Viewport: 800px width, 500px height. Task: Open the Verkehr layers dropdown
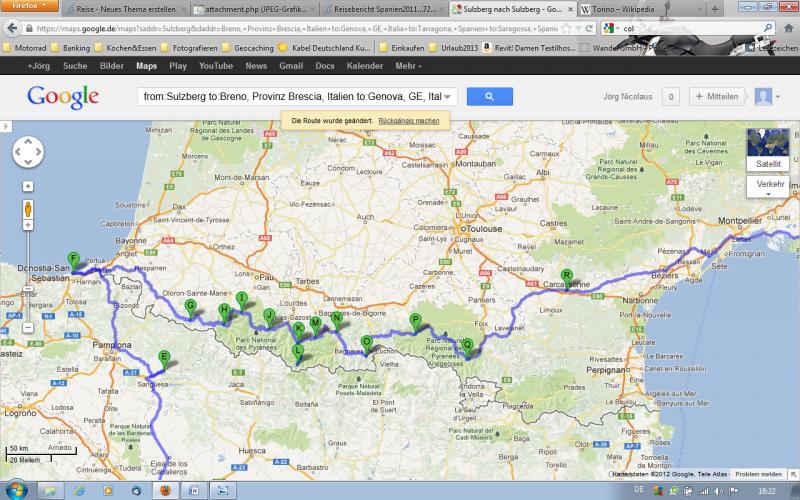[768, 187]
